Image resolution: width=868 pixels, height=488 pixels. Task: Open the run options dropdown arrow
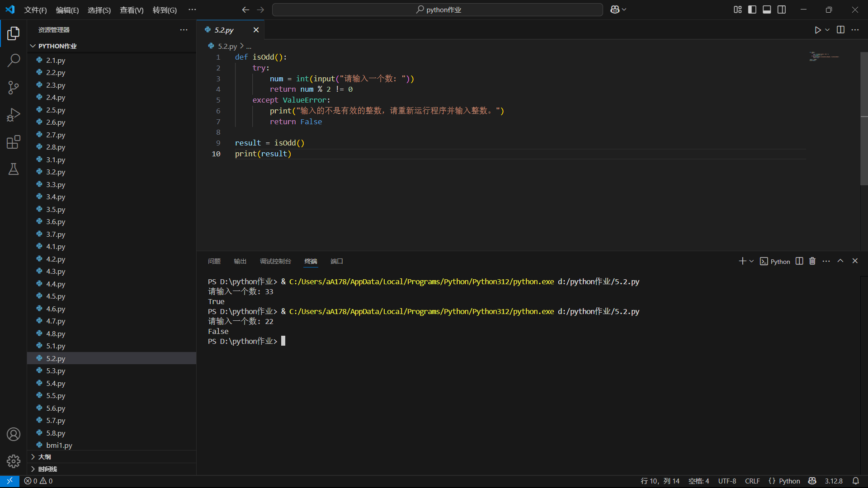click(827, 30)
